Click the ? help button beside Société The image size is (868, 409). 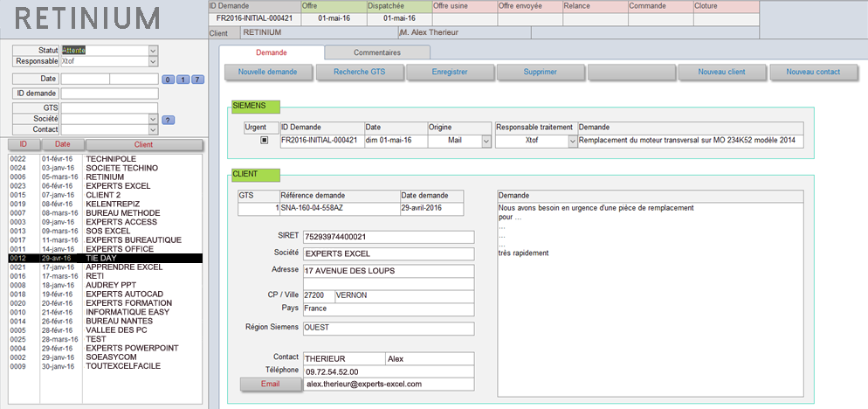point(169,120)
